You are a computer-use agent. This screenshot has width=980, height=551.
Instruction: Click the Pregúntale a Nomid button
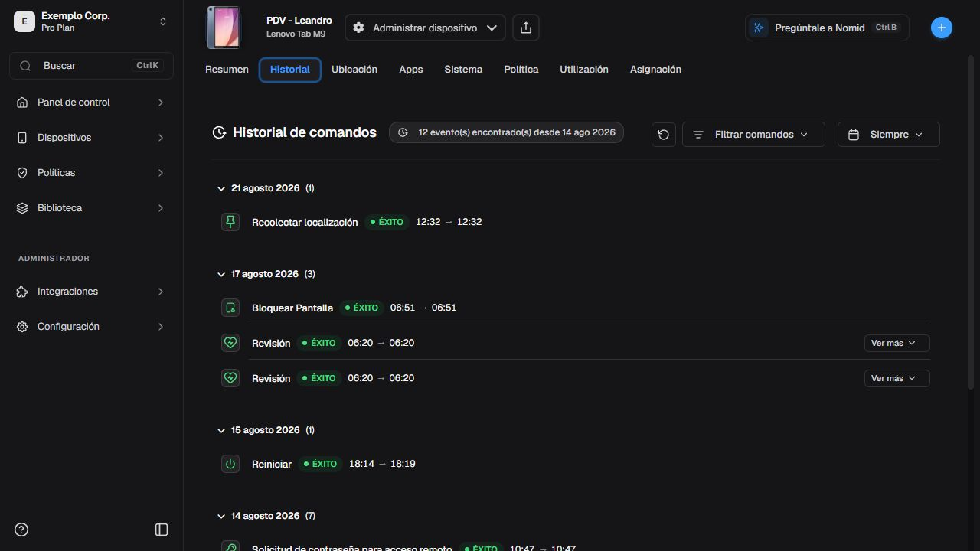point(827,28)
